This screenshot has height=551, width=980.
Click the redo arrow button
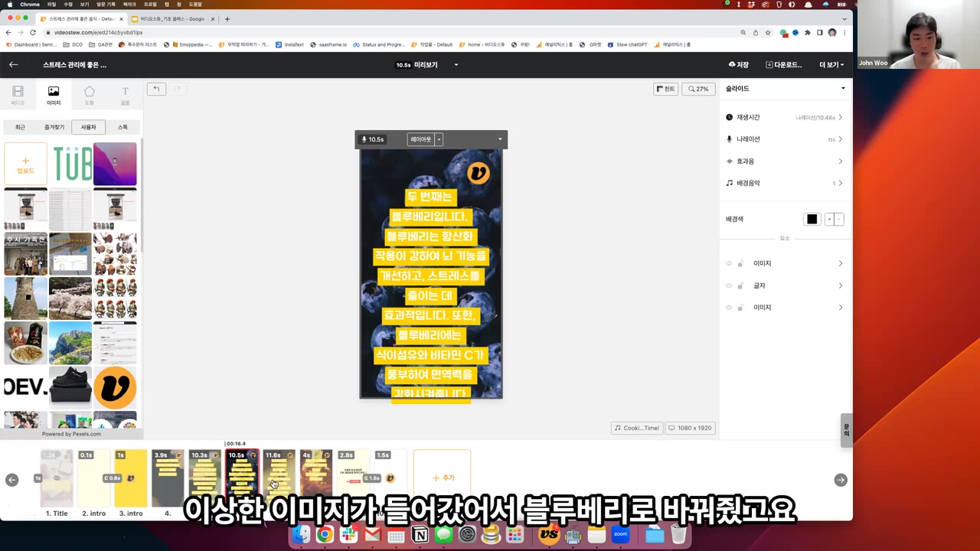point(177,90)
